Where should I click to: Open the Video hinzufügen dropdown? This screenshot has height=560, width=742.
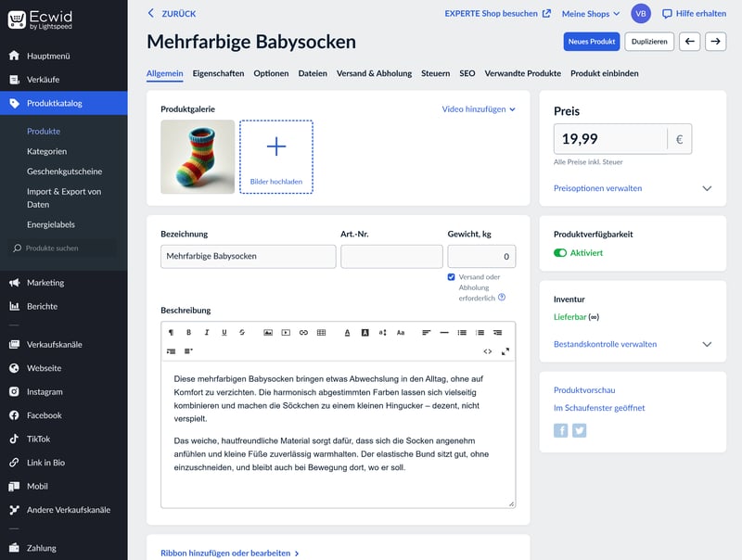tap(478, 108)
